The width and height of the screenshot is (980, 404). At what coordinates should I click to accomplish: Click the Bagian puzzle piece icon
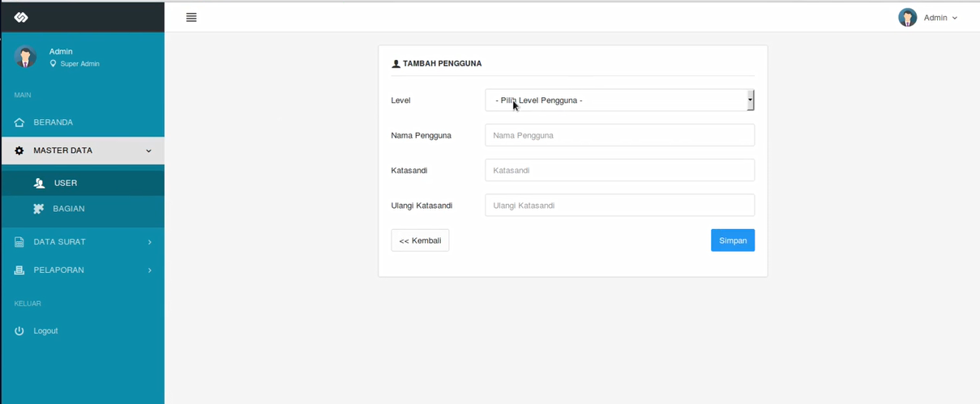click(x=38, y=209)
